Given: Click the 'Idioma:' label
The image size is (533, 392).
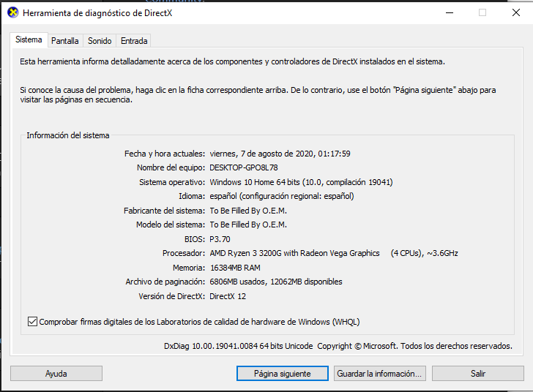Looking at the screenshot, I should pos(192,196).
